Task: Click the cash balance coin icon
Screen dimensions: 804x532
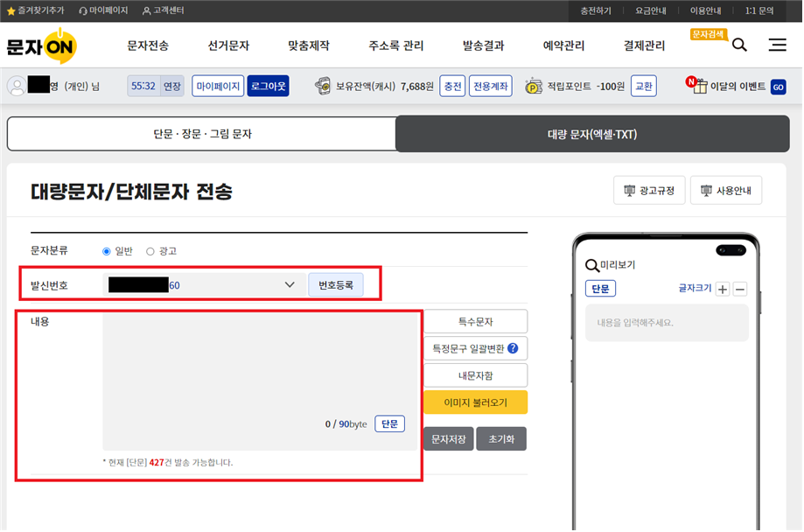Action: 323,86
